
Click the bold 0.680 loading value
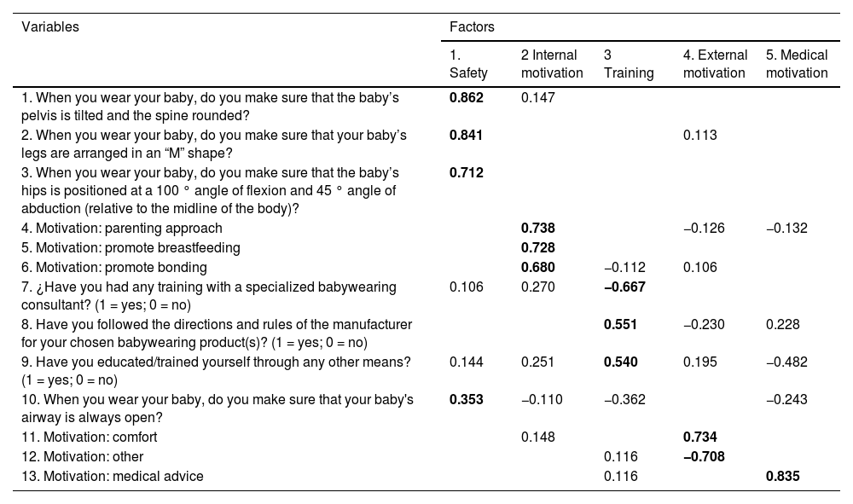(x=538, y=268)
